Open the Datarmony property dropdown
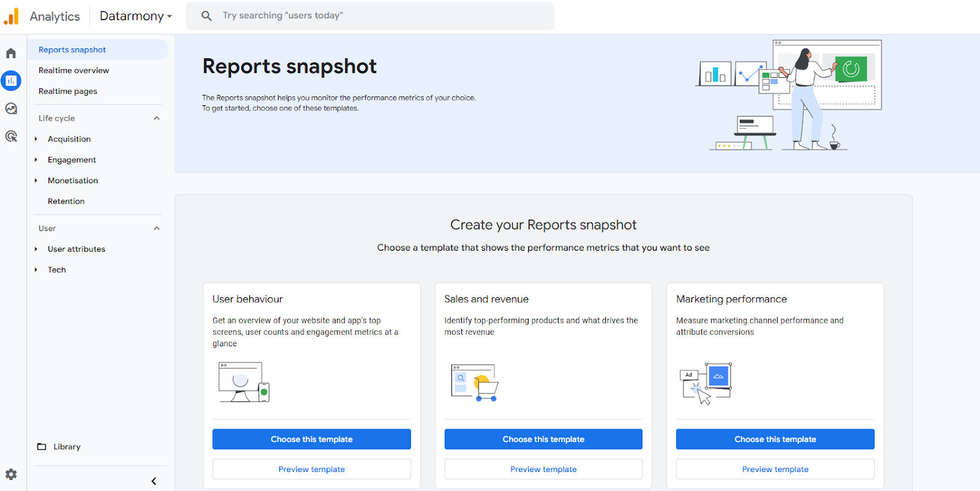The height and width of the screenshot is (491, 980). tap(135, 17)
